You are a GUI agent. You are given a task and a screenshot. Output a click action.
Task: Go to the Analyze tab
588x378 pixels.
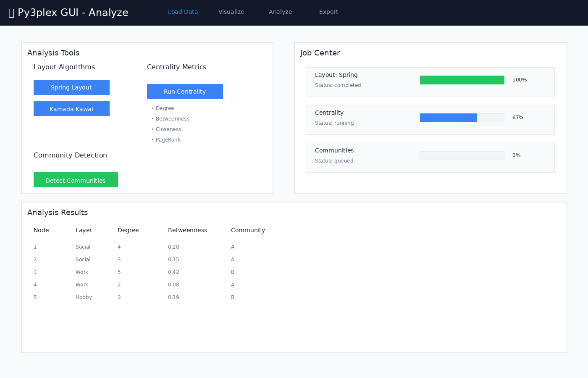pos(280,12)
